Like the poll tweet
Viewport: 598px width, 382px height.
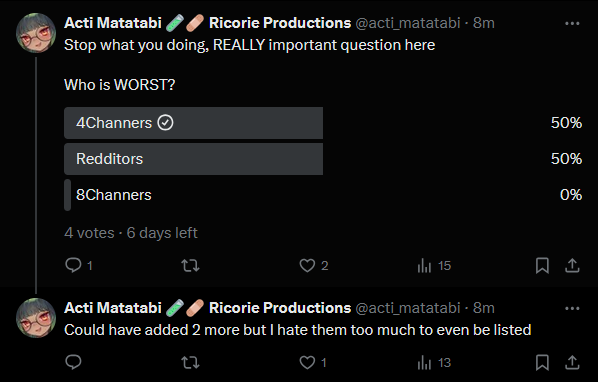(313, 265)
